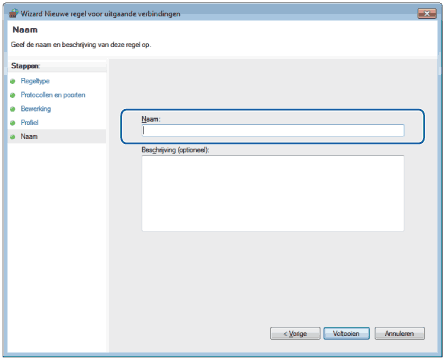The image size is (445, 360).
Task: Go to Protocollen en poorten step
Action: coord(53,95)
